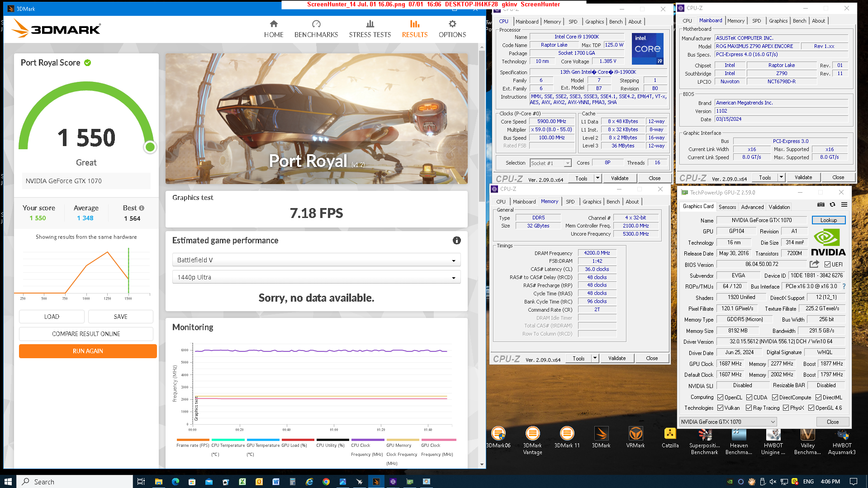Refresh GPU-Z with the refresh icon
The height and width of the screenshot is (488, 868).
pos(832,205)
